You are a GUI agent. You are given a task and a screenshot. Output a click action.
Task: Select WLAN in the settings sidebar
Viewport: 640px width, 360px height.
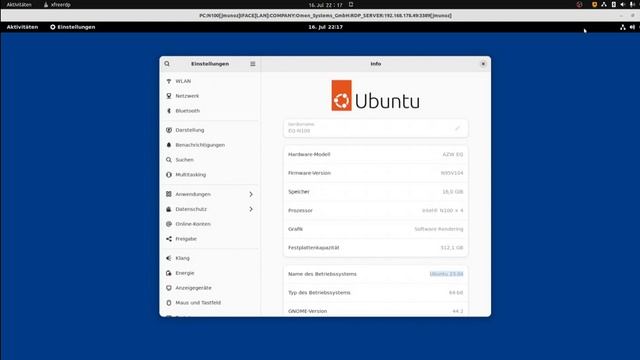coord(210,81)
